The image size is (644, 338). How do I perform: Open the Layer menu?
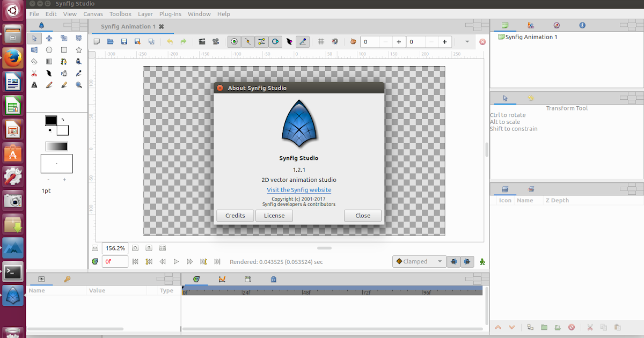pyautogui.click(x=145, y=14)
